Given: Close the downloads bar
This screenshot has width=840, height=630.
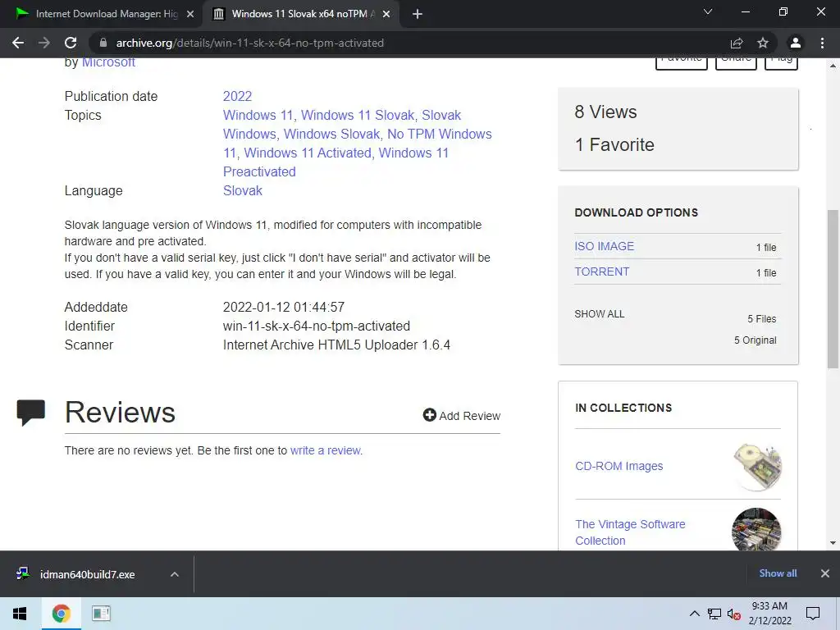Looking at the screenshot, I should 825,573.
